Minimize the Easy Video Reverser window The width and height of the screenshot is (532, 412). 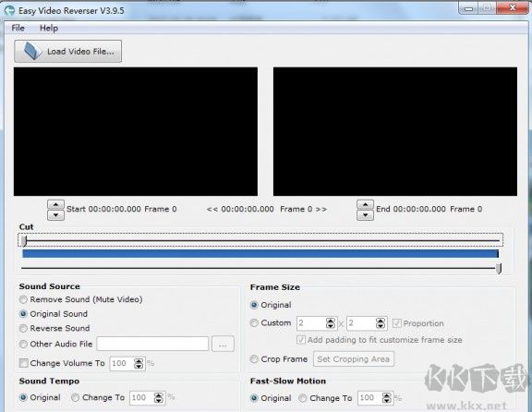tap(469, 8)
